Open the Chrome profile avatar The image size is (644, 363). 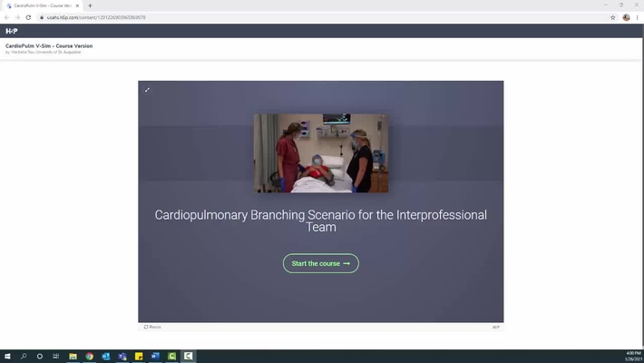click(626, 17)
